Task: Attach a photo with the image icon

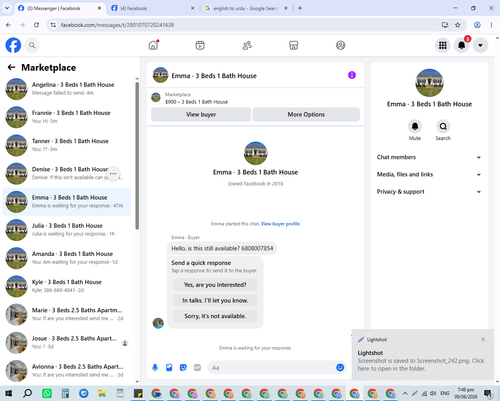Action: (169, 367)
